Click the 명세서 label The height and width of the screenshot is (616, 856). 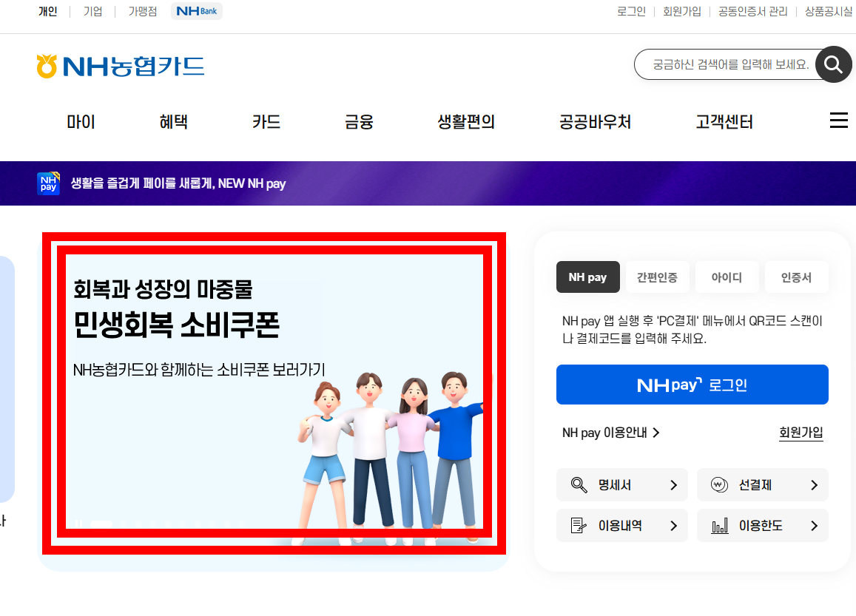click(x=615, y=484)
